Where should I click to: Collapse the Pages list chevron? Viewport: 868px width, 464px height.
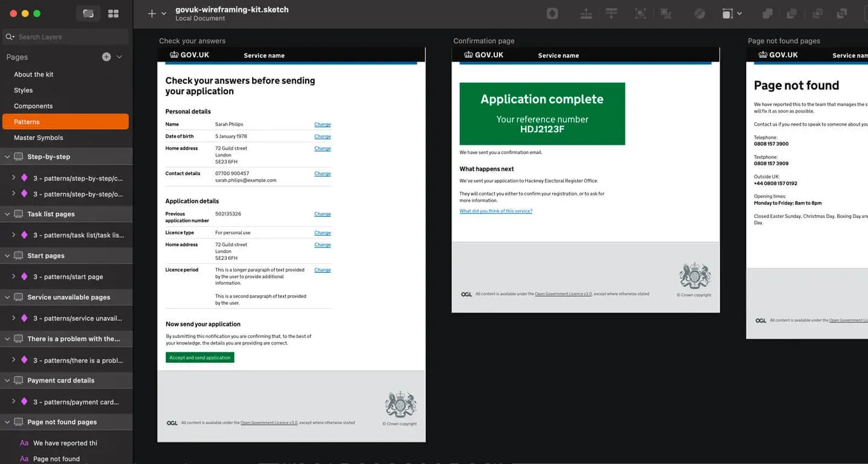tap(119, 57)
